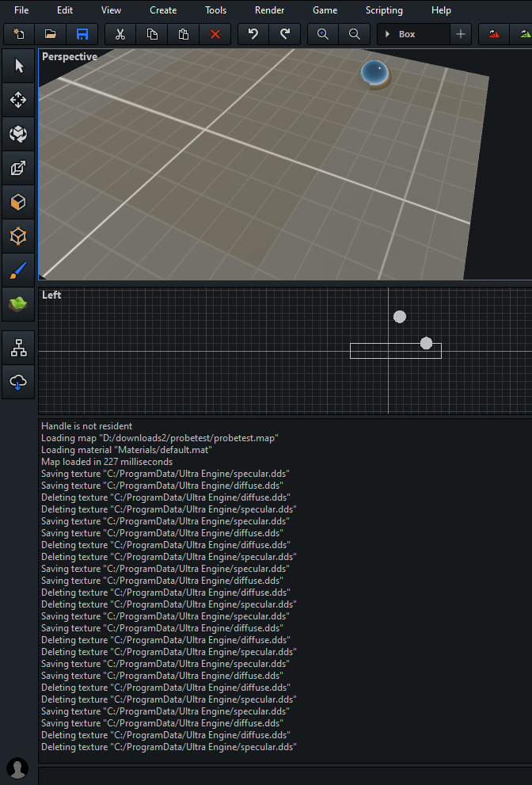The height and width of the screenshot is (785, 532).
Task: Choose the Move tool with four arrows
Action: (18, 100)
